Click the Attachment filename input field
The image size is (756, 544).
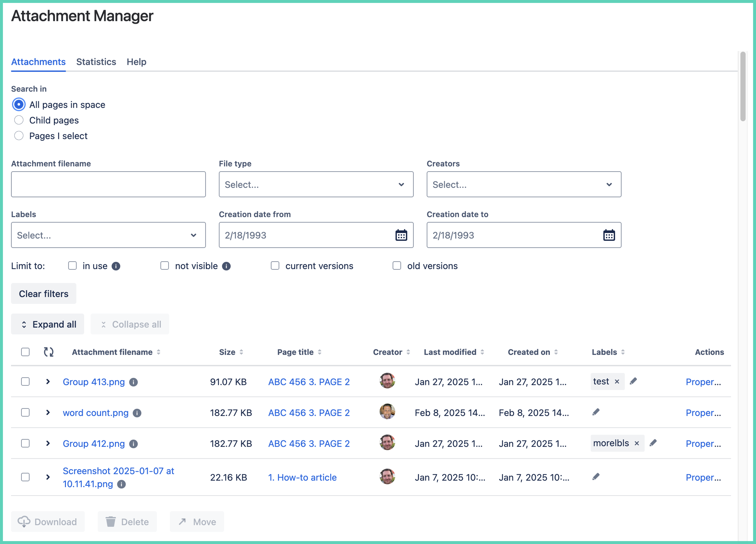pos(108,185)
